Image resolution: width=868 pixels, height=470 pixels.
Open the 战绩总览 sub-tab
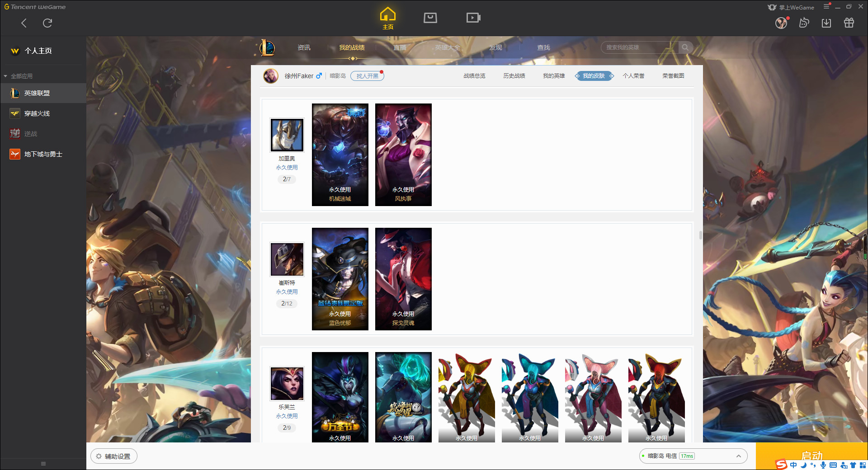click(x=474, y=76)
